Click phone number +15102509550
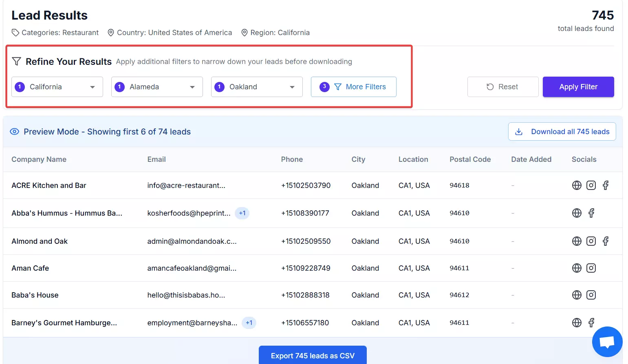 (x=306, y=241)
